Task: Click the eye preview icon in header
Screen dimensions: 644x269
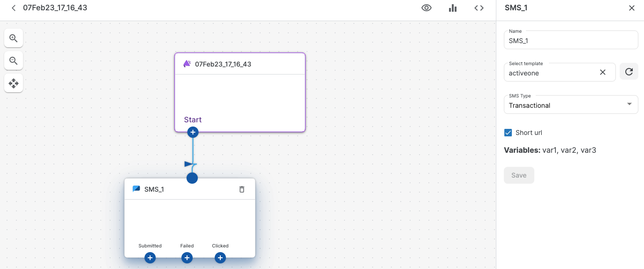Action: (x=427, y=8)
